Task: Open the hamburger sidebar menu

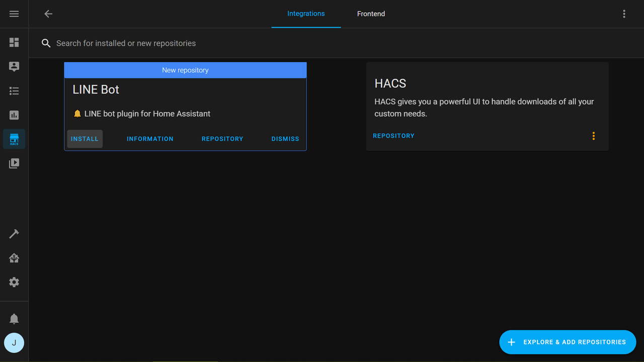Action: (x=14, y=14)
